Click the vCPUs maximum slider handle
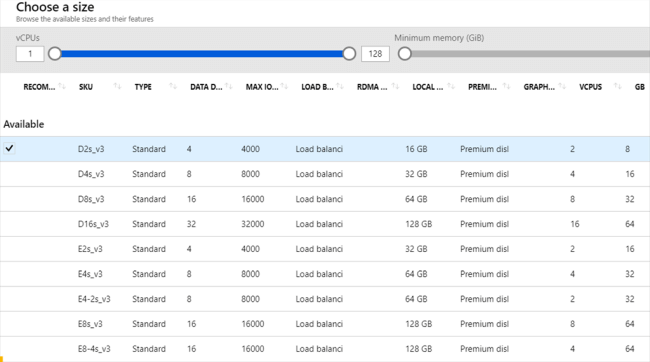The height and width of the screenshot is (362, 650). tap(349, 53)
